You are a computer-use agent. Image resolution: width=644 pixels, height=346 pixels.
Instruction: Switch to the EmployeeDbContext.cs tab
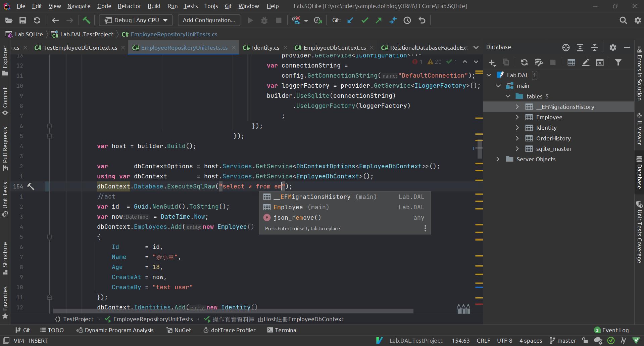334,48
